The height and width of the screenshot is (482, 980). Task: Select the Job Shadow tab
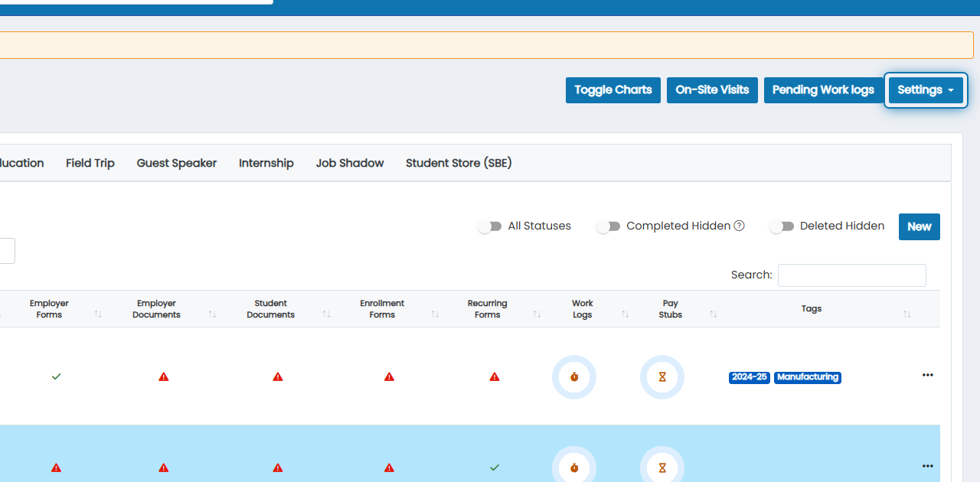point(350,163)
